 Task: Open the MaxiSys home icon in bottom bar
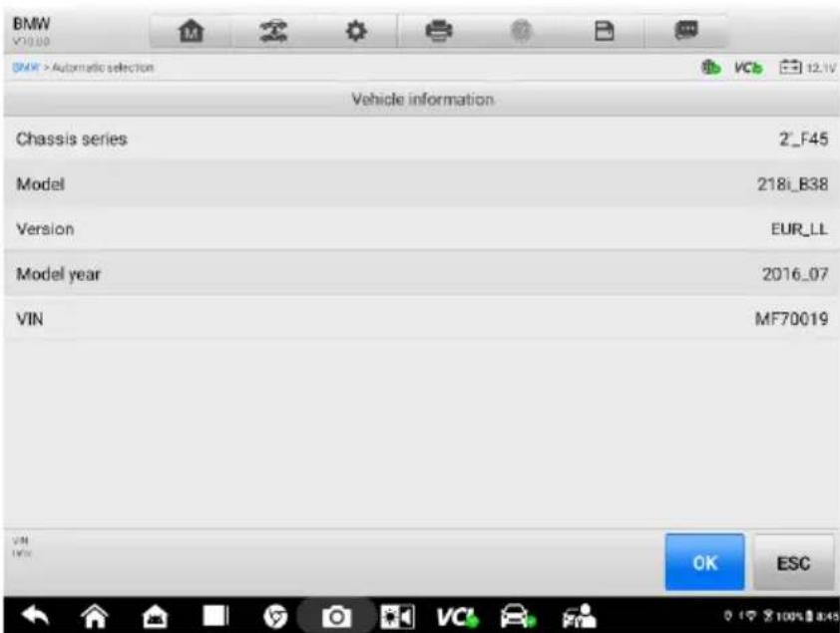point(155,617)
